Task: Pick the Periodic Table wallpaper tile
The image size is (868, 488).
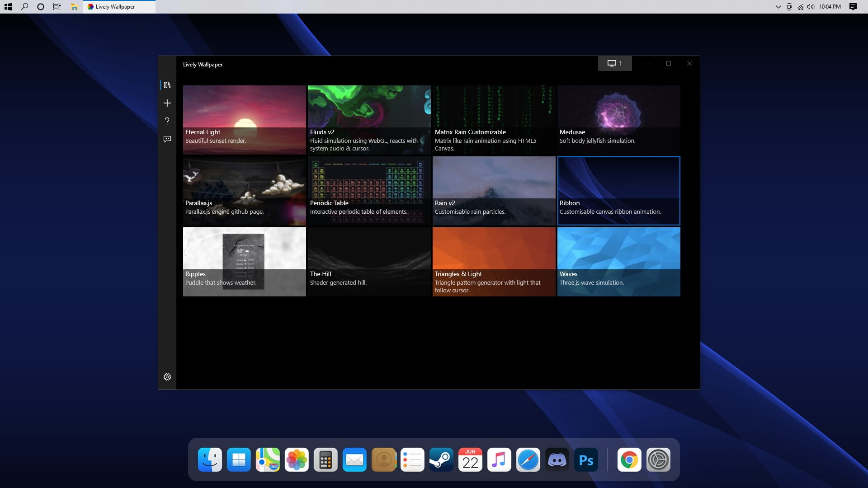Action: [x=369, y=191]
